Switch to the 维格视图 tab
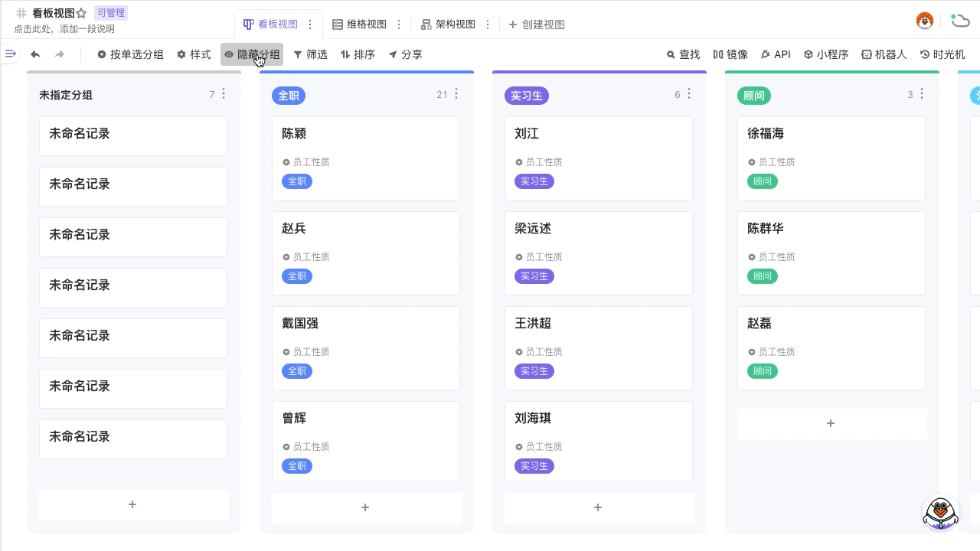 point(360,24)
